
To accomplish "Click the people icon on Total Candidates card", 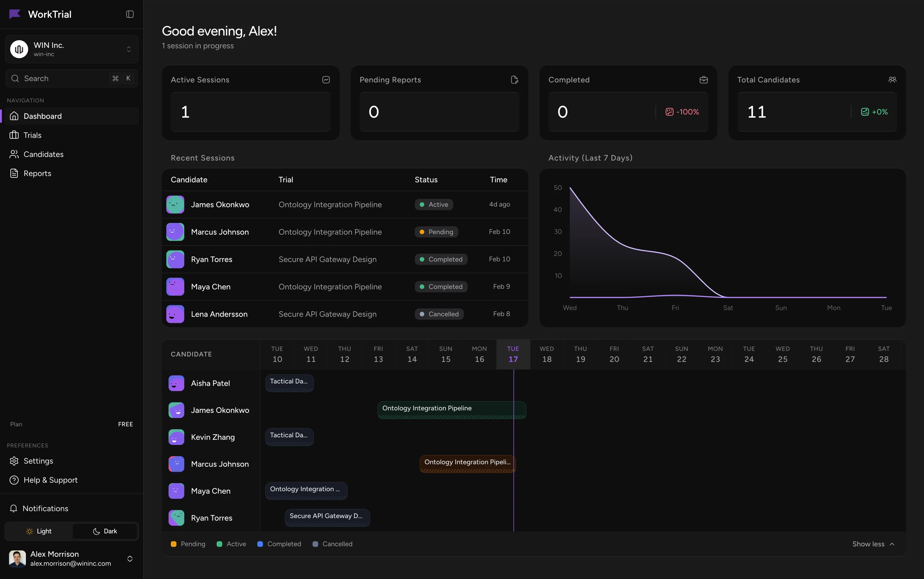I will point(892,80).
